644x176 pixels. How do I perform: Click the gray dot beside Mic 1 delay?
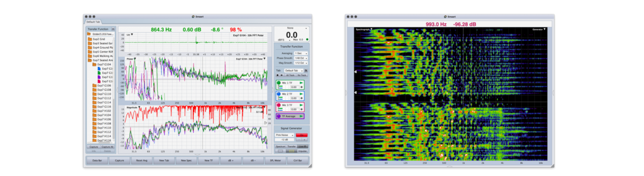(302, 87)
